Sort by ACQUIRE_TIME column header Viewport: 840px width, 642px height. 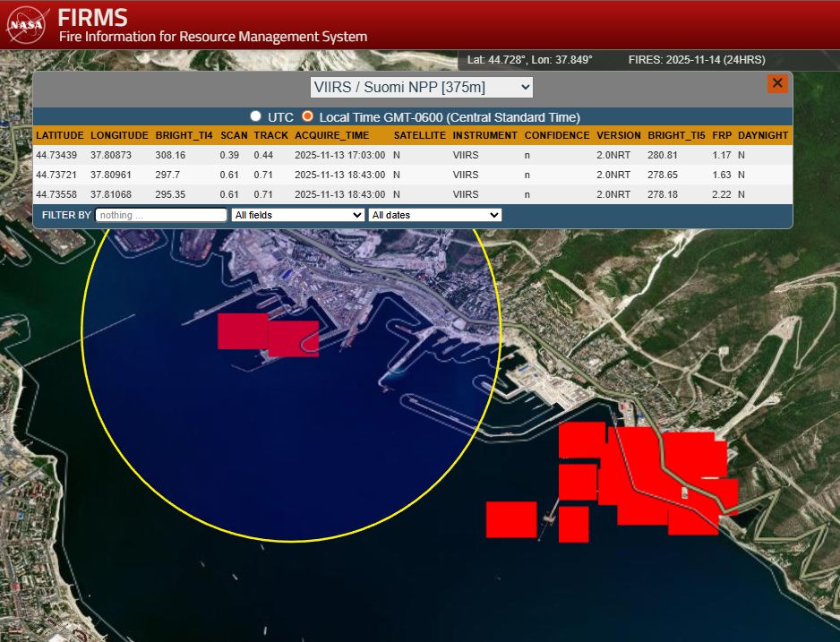[x=331, y=135]
